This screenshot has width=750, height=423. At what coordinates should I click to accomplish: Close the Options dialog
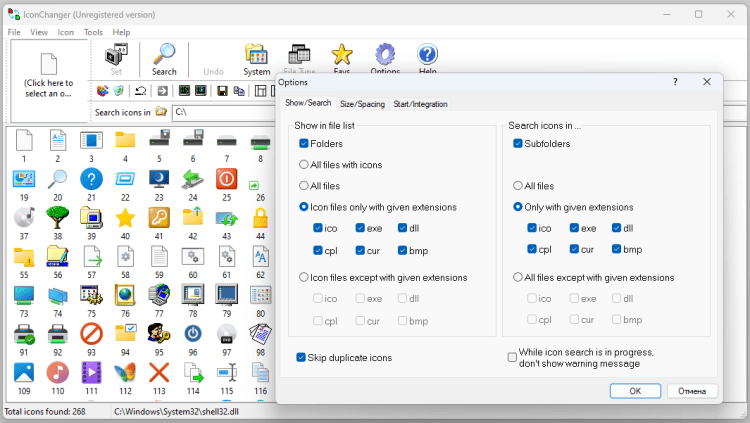coord(707,82)
